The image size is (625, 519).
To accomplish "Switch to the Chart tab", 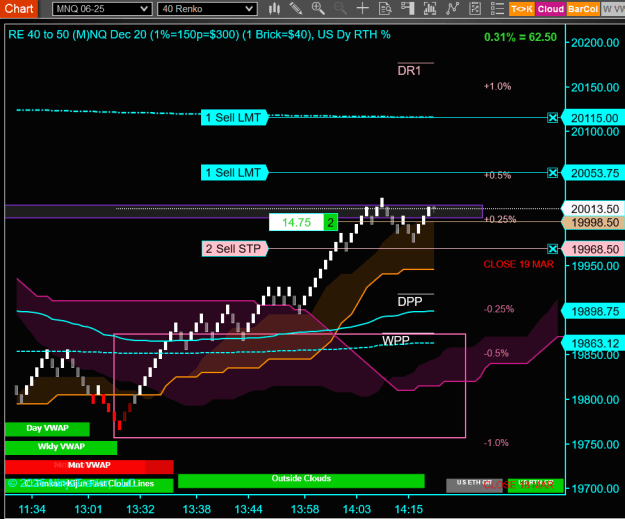I will click(x=19, y=8).
